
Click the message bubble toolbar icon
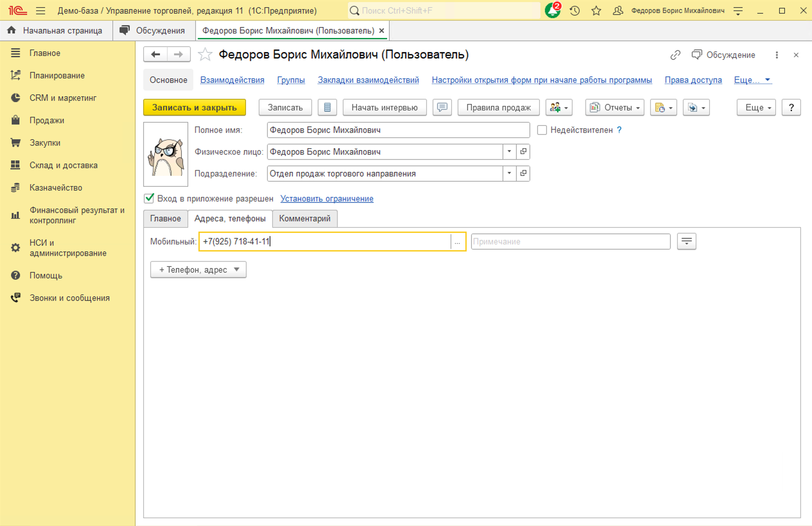(x=442, y=107)
